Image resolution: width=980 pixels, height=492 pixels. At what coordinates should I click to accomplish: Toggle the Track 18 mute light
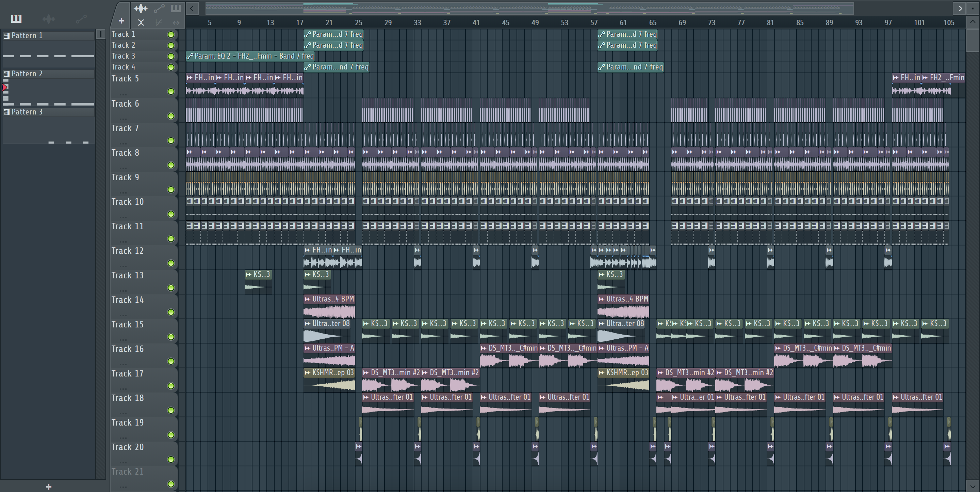[x=171, y=411]
